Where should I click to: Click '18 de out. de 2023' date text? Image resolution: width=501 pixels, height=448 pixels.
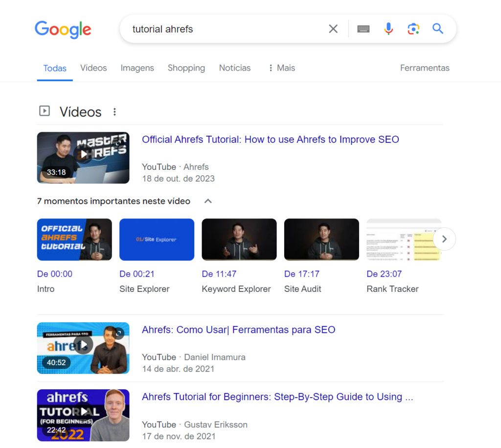click(x=178, y=179)
